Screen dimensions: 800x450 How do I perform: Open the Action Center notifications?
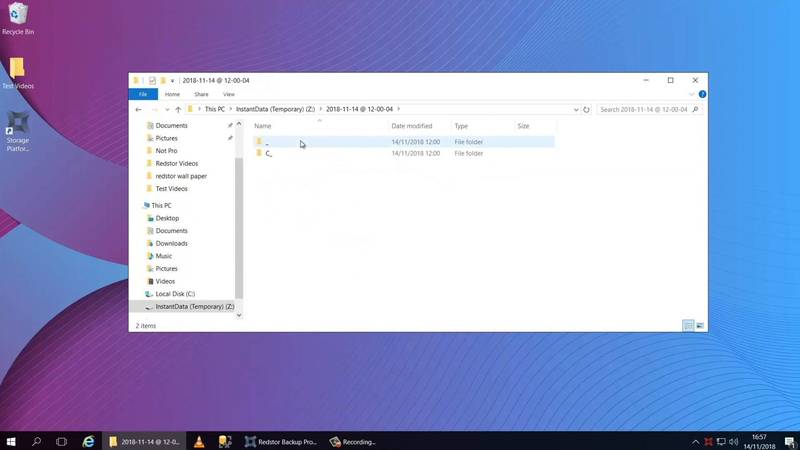tap(790, 442)
